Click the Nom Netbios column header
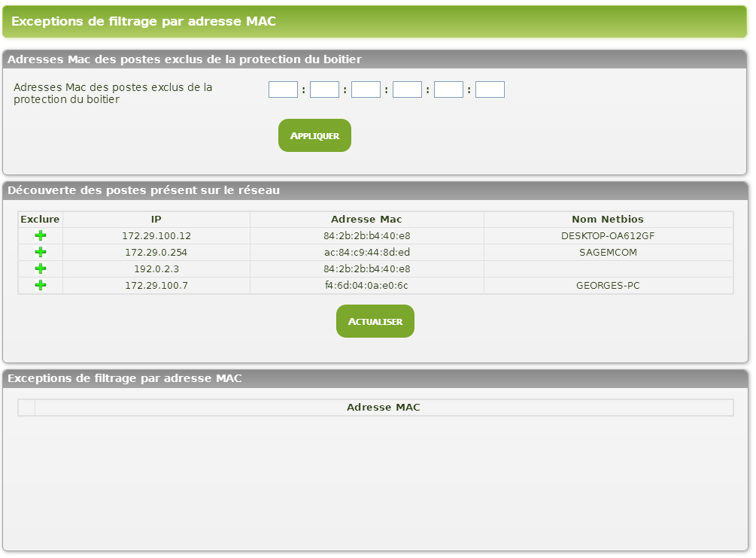The width and height of the screenshot is (756, 558). pos(608,220)
